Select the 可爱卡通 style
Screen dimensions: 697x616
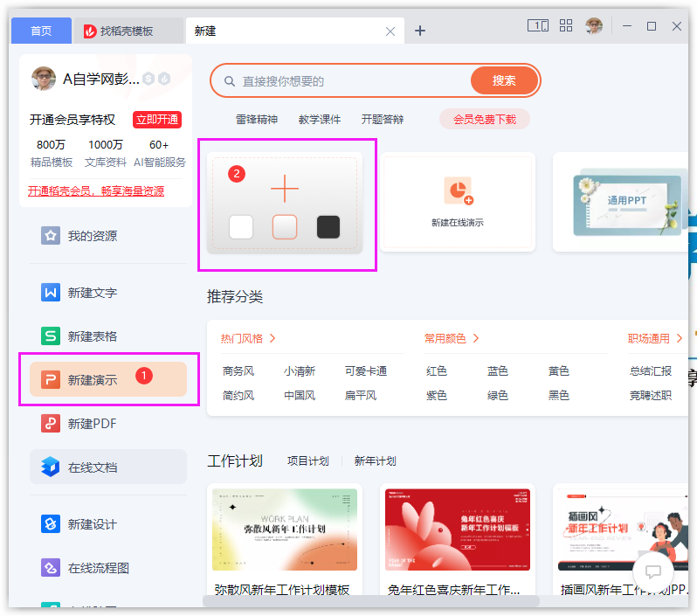[366, 371]
